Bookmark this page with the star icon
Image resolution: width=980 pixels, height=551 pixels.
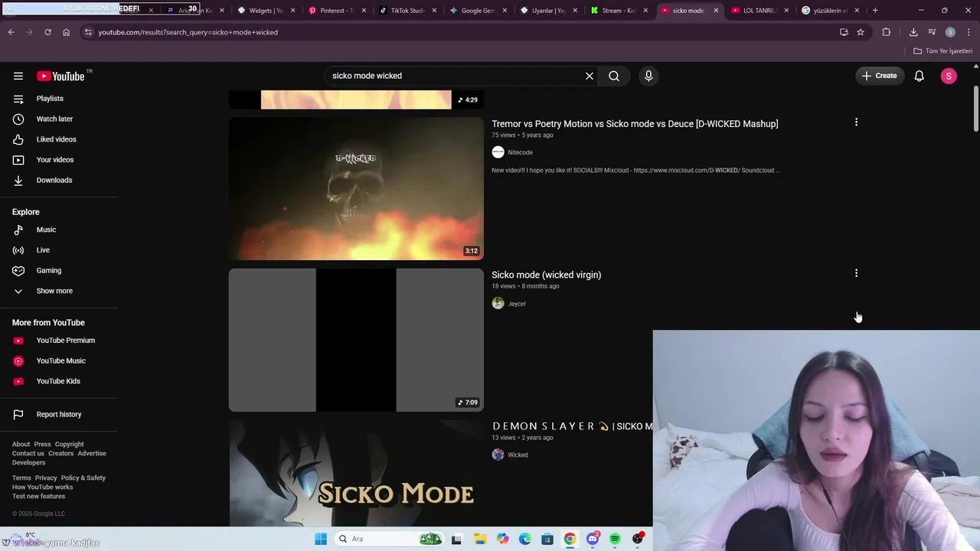click(x=861, y=32)
